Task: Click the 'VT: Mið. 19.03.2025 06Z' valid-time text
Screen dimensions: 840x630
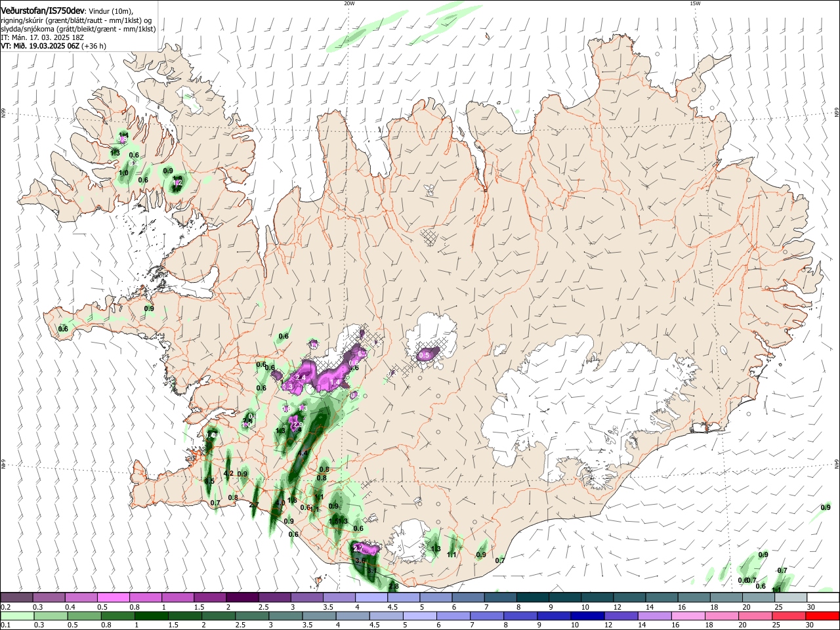Action: click(41, 46)
